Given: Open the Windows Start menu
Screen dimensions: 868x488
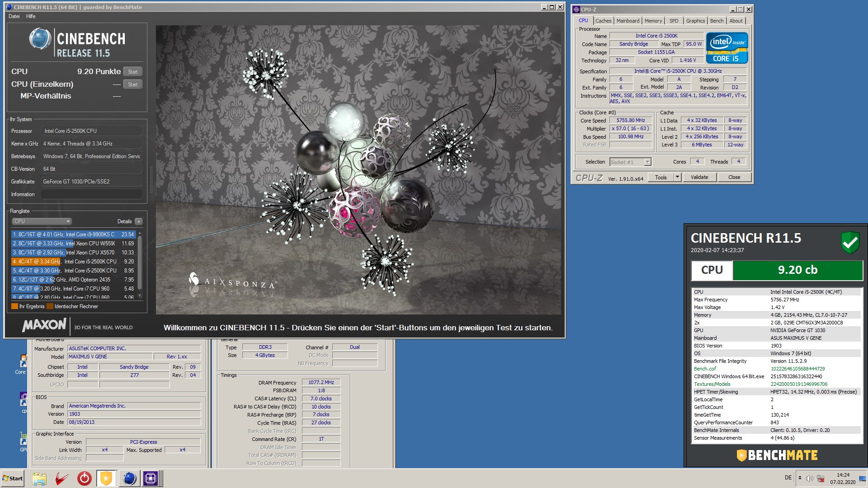Looking at the screenshot, I should 13,479.
